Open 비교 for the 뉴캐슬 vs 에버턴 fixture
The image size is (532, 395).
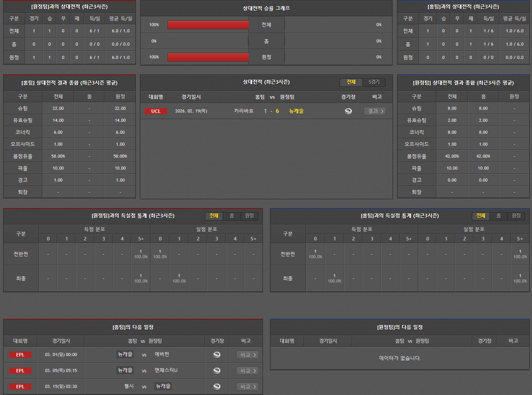click(247, 355)
